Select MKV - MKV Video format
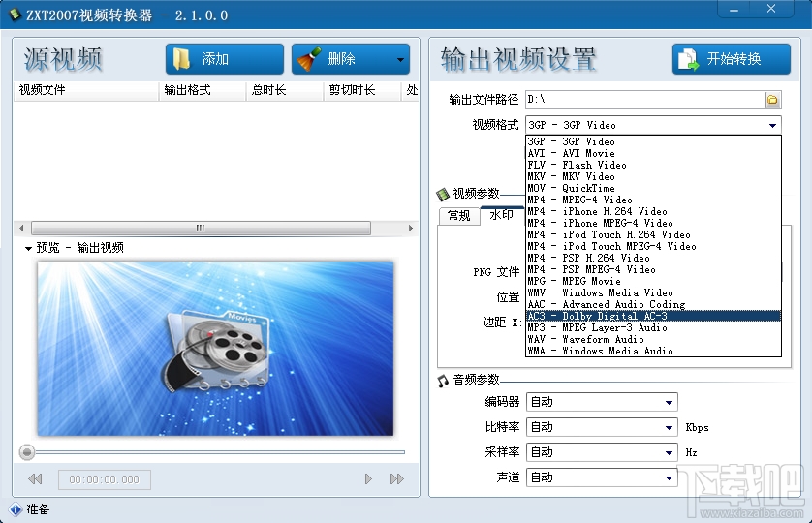Viewport: 812px width, 523px height. pos(653,176)
